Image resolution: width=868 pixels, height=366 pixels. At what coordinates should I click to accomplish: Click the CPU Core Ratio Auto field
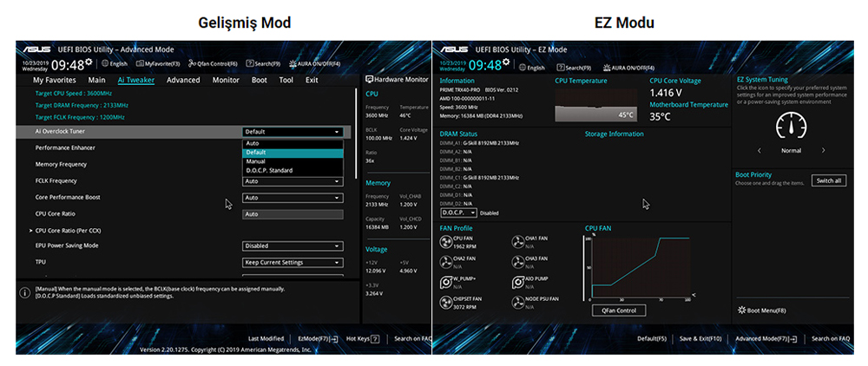pos(293,214)
